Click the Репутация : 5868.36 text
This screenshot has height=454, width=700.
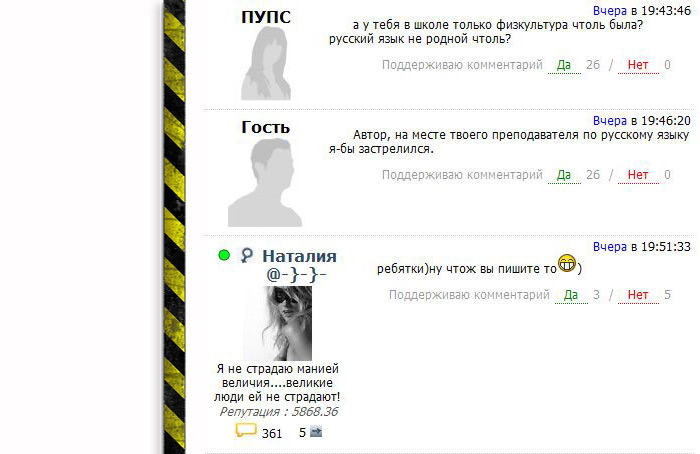278,412
